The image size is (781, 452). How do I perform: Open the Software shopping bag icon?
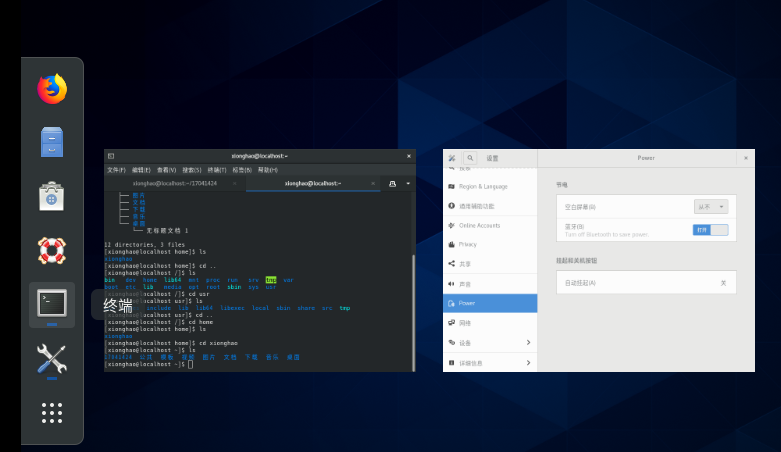(52, 196)
